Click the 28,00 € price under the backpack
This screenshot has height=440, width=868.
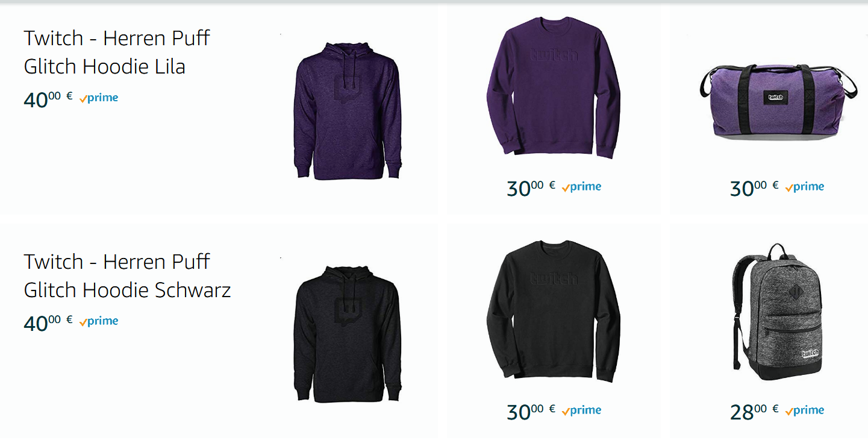coord(755,412)
